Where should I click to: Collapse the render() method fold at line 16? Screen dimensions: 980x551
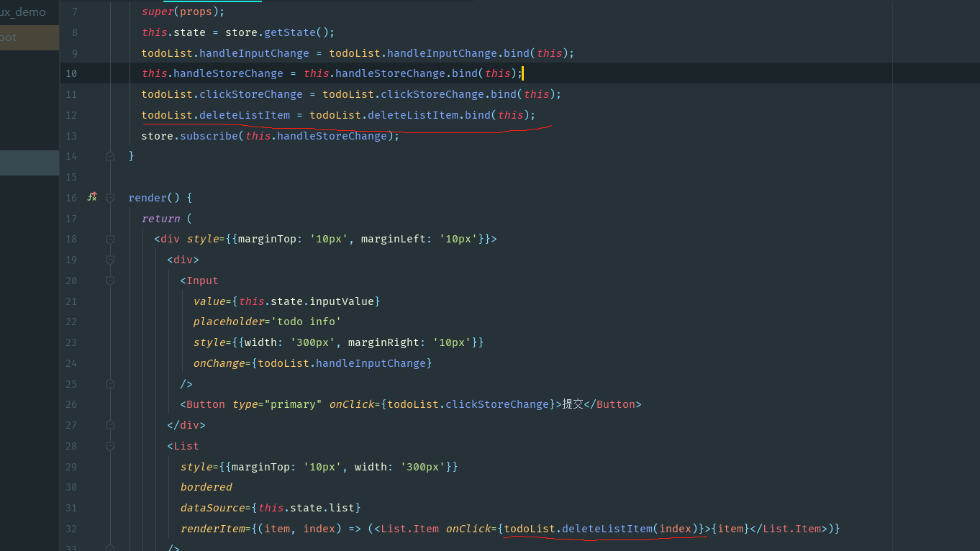point(110,198)
